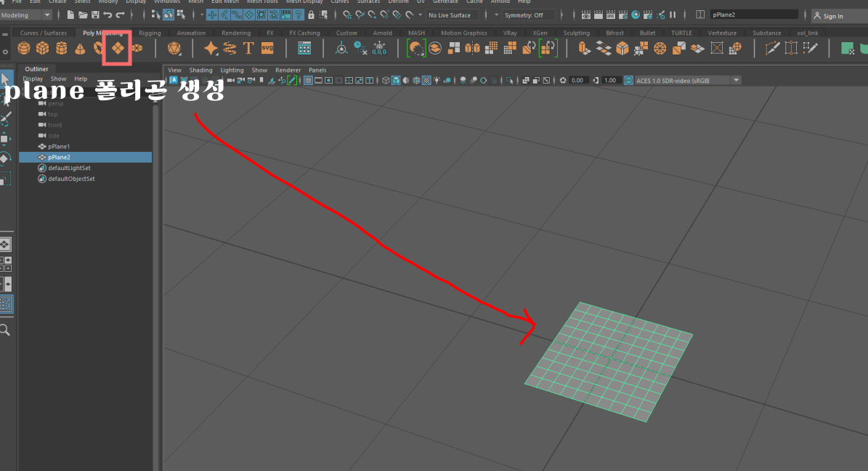Click the viewport gamma 1.00 field
Viewport: 868px width, 471px height.
[610, 81]
